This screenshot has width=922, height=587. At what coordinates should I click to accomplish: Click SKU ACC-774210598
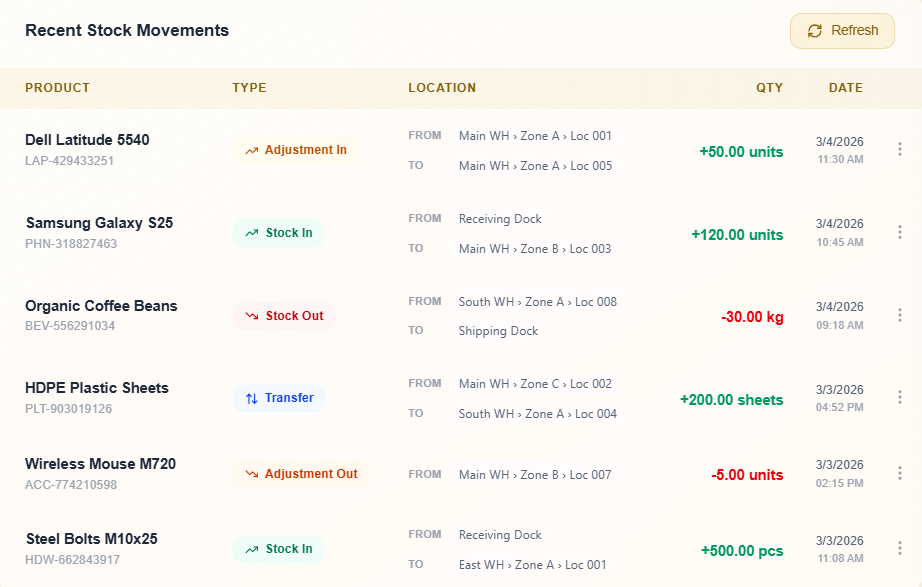(71, 485)
